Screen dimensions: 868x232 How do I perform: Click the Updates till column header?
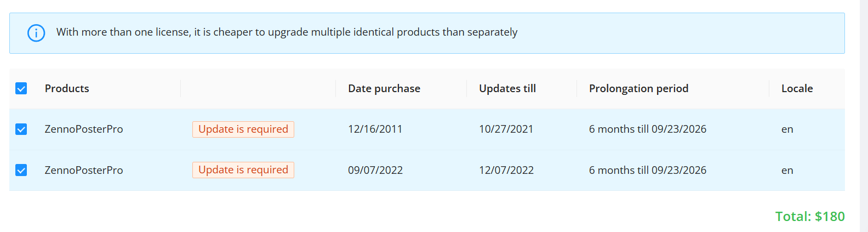pyautogui.click(x=507, y=88)
